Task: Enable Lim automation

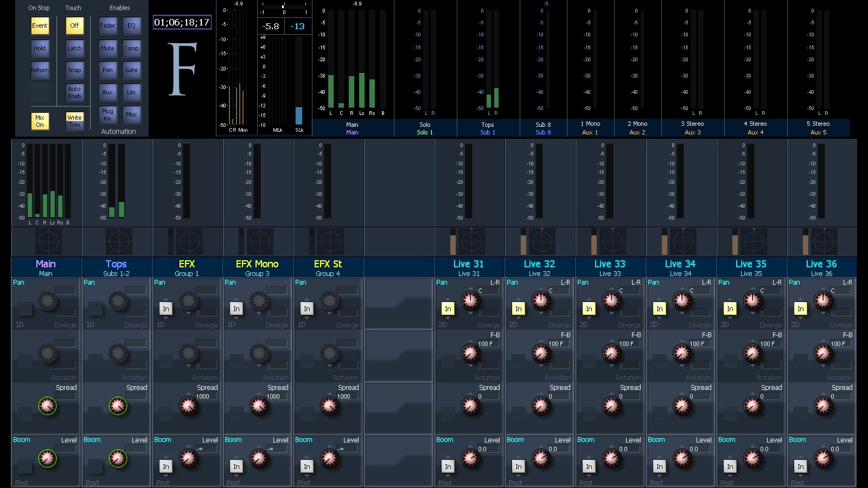Action: tap(131, 92)
